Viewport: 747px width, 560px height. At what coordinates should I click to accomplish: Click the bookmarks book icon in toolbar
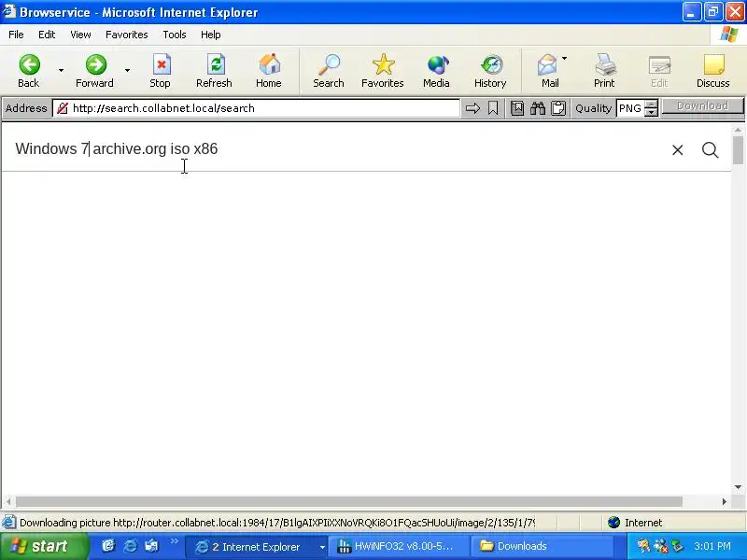tap(517, 108)
